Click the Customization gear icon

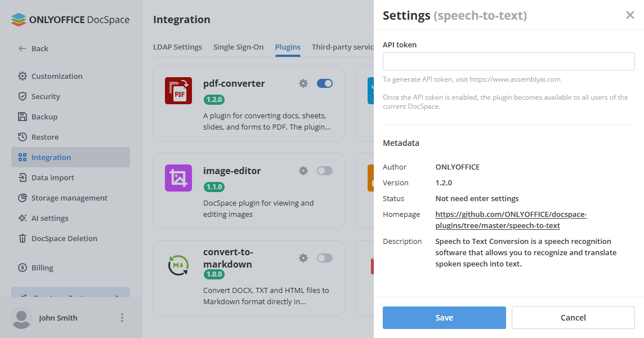(23, 76)
